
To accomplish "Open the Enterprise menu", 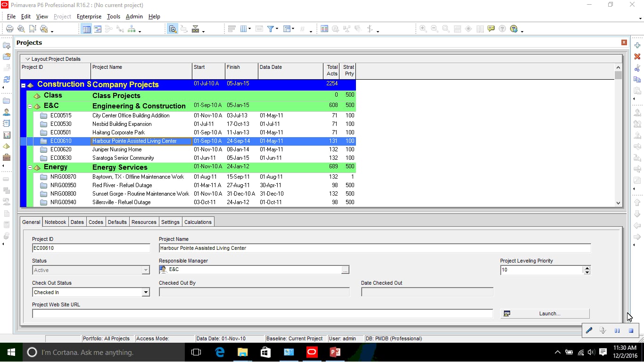I will pyautogui.click(x=89, y=16).
